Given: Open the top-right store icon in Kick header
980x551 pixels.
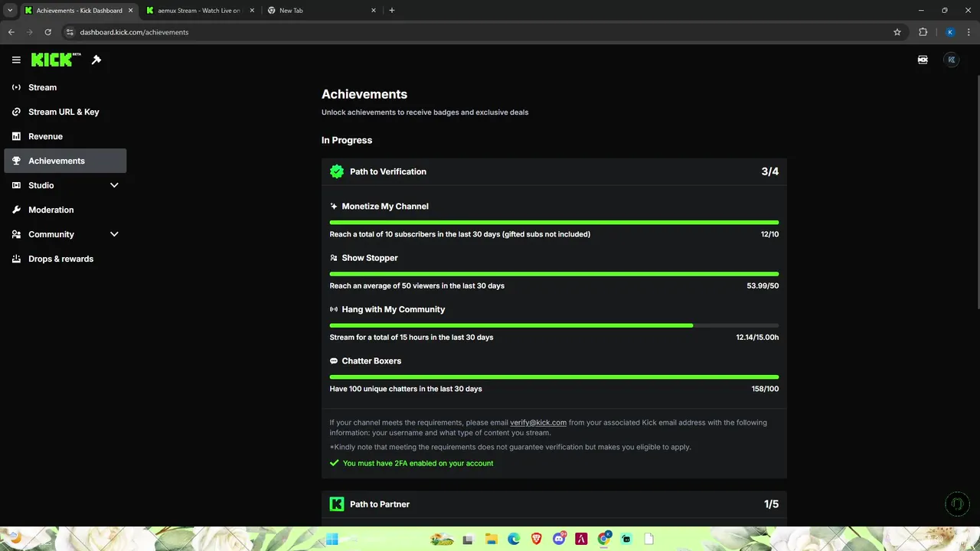Looking at the screenshot, I should [x=923, y=60].
